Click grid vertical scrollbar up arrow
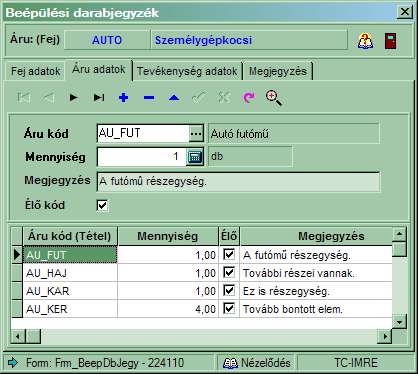Image resolution: width=418 pixels, height=374 pixels. [399, 235]
